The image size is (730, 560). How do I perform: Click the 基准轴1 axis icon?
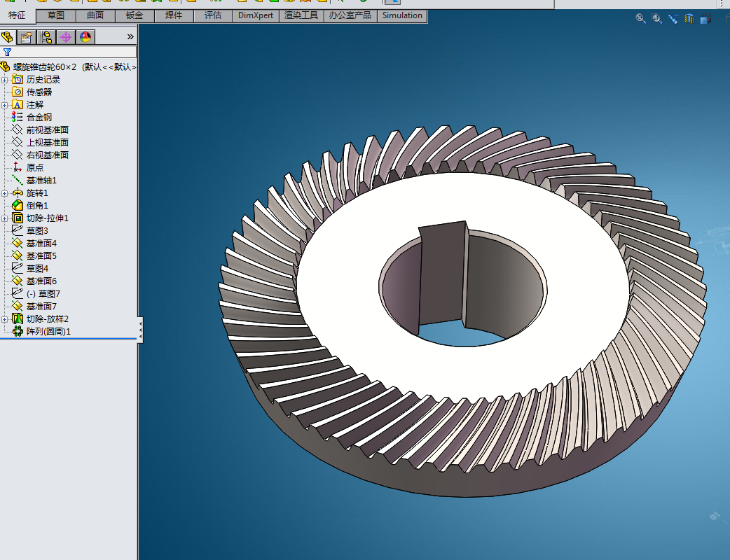click(x=18, y=180)
